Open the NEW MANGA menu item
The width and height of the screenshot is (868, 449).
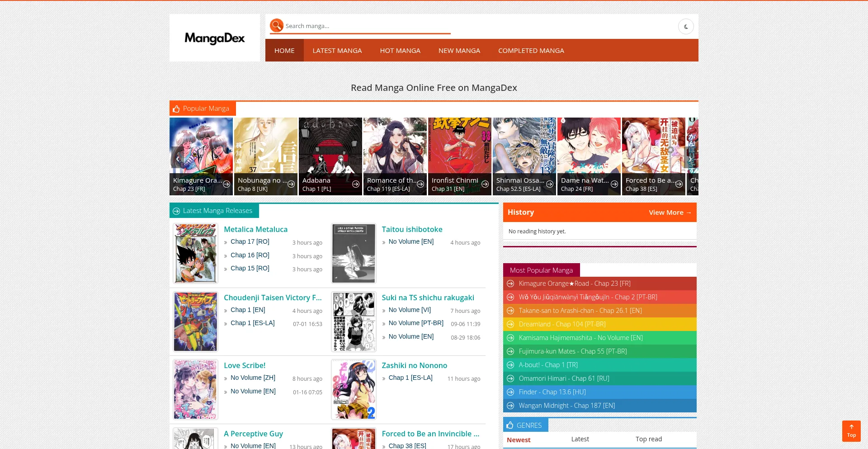(x=459, y=50)
